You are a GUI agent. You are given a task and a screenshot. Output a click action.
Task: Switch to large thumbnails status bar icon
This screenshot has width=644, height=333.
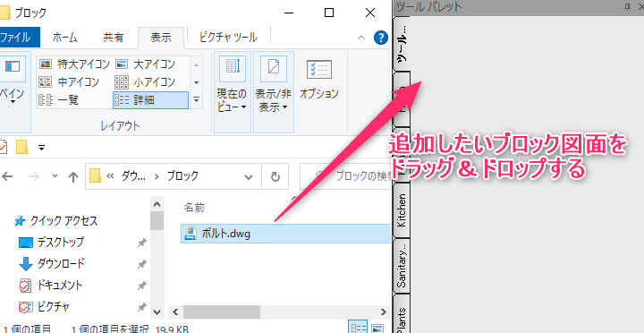[x=377, y=328]
